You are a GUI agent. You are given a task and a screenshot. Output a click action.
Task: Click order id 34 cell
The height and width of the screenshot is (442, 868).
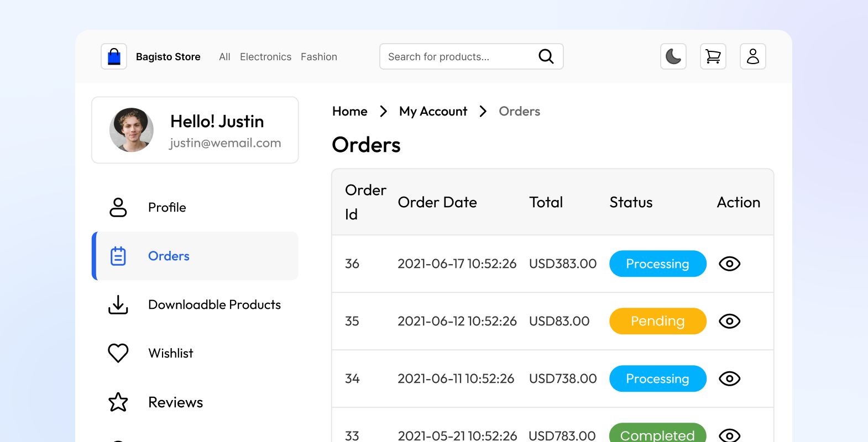(352, 378)
